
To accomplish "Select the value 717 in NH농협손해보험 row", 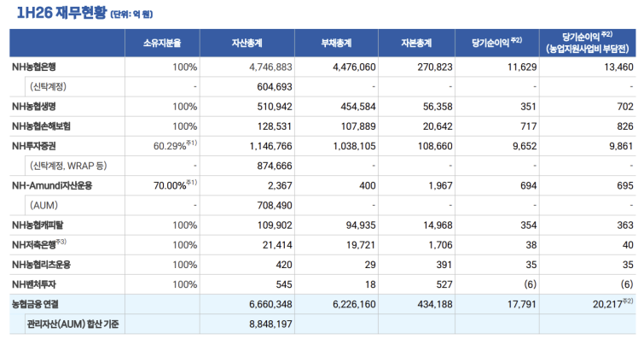I will point(528,126).
